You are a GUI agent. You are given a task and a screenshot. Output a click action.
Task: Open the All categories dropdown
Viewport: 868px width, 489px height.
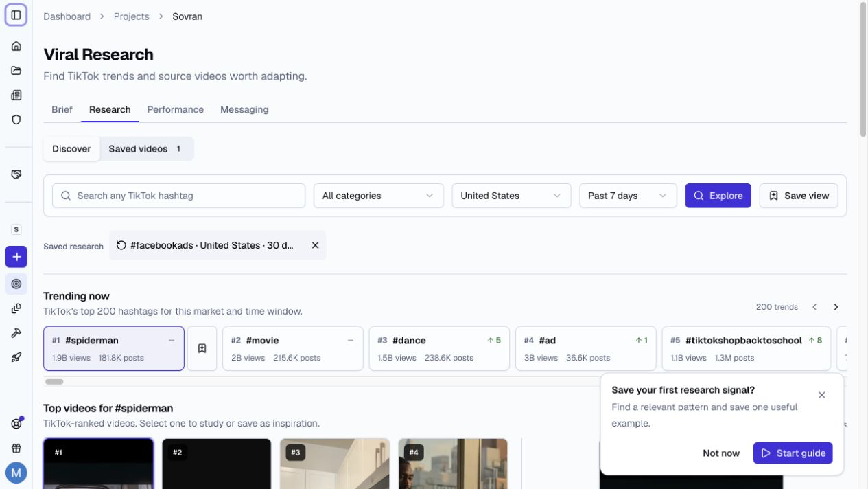[x=379, y=196]
